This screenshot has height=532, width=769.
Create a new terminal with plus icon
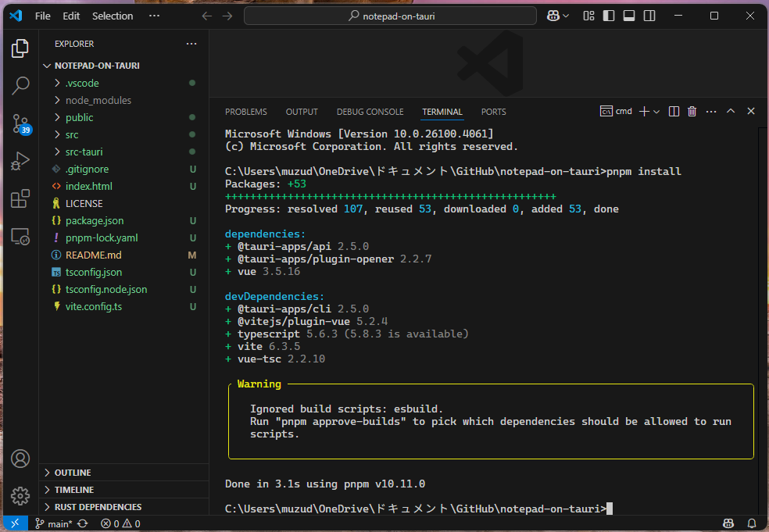pyautogui.click(x=644, y=111)
